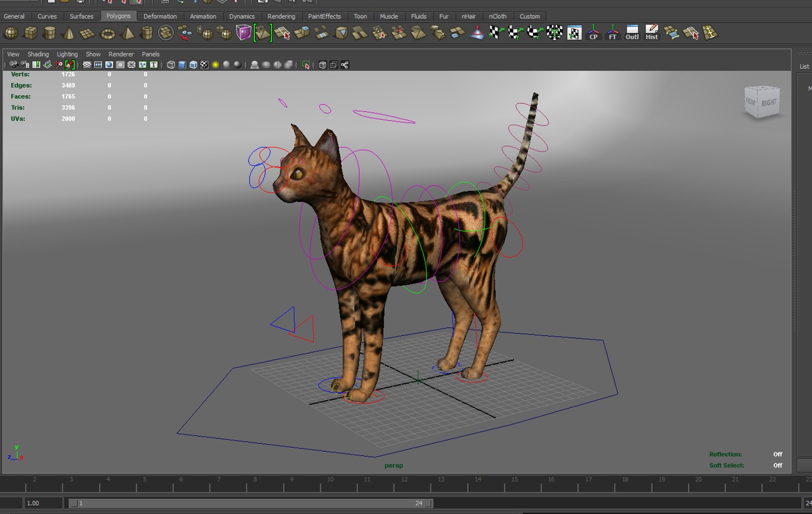Select the camera icon in the panel toolbar
Viewport: 812px width, 514px height.
point(14,65)
